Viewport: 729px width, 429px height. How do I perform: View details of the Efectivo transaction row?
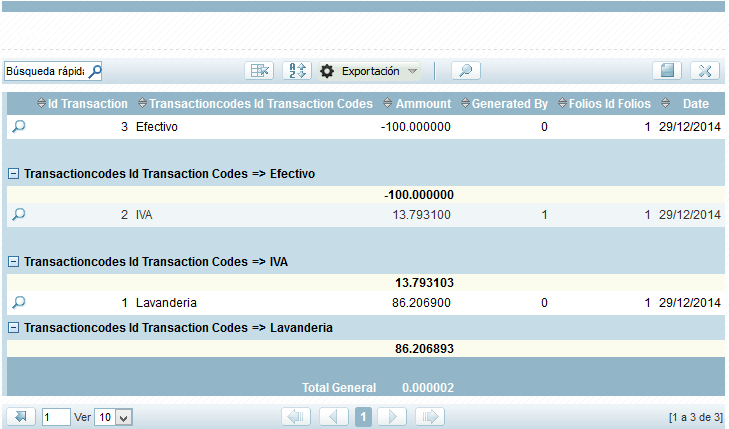coord(18,127)
